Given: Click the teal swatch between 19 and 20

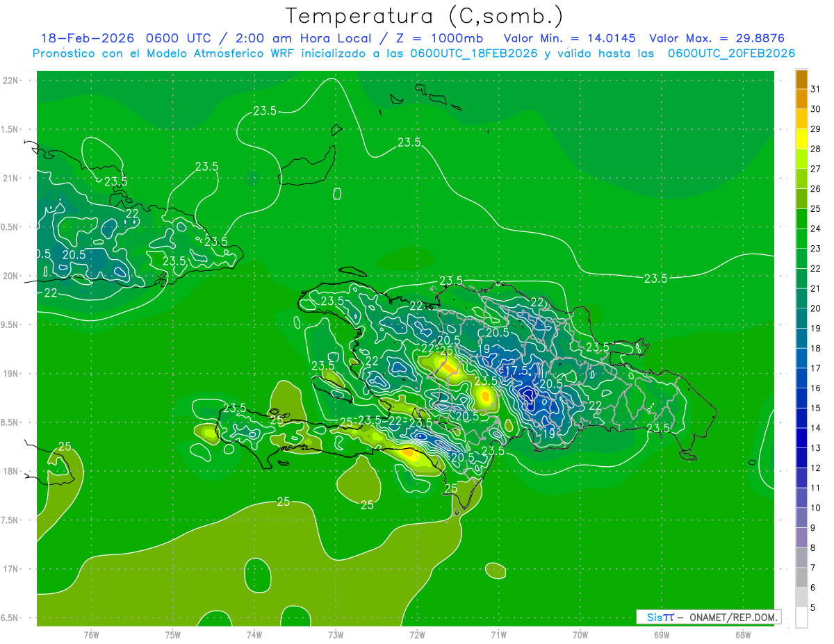Looking at the screenshot, I should click(x=801, y=319).
